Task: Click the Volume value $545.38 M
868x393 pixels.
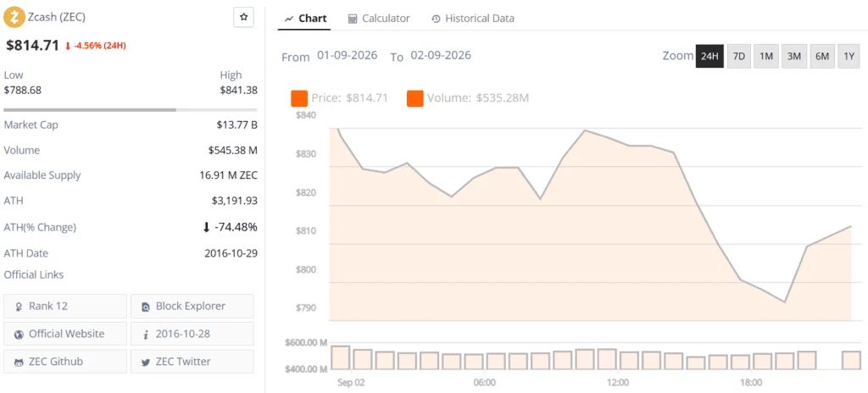Action: pyautogui.click(x=233, y=150)
